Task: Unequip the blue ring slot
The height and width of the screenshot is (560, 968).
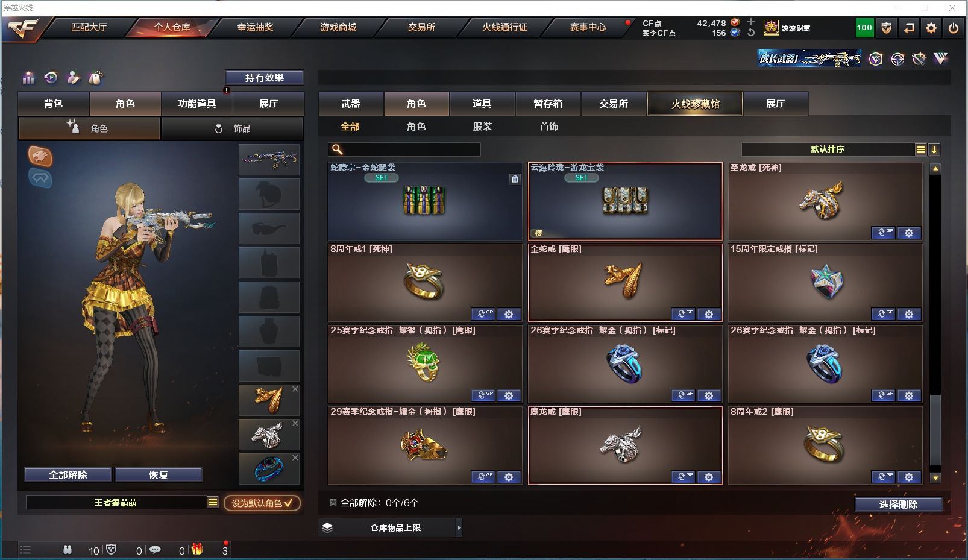Action: pos(295,458)
